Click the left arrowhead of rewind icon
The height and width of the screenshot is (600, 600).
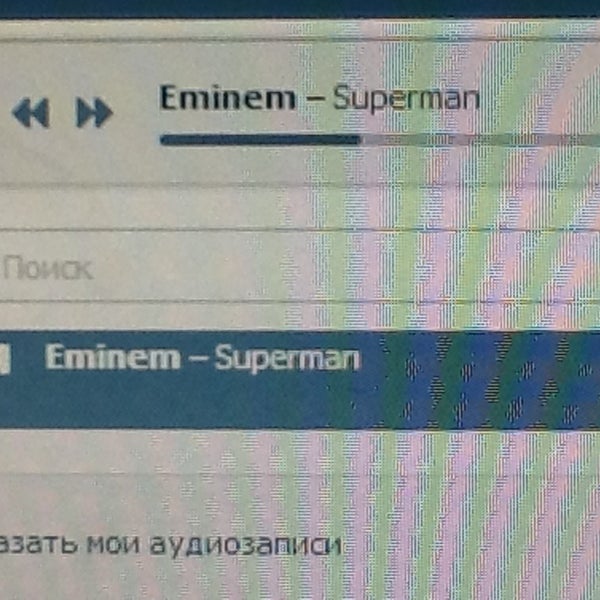[21, 112]
